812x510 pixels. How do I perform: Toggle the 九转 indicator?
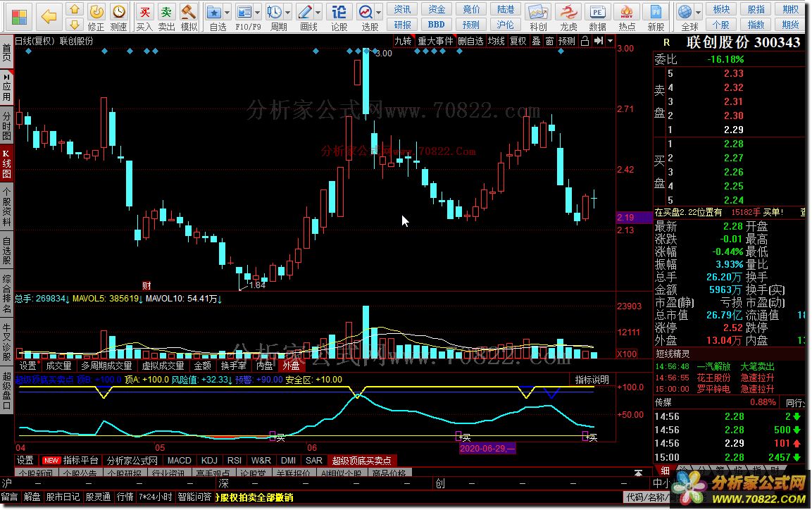pyautogui.click(x=403, y=41)
